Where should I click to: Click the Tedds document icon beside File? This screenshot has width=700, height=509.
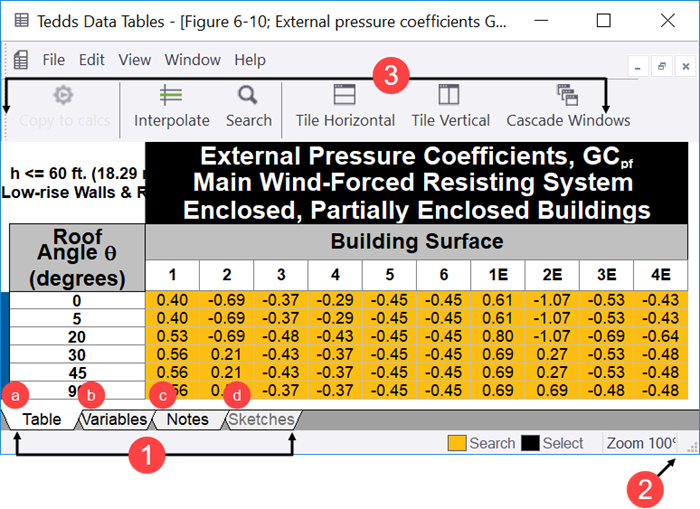[21, 60]
